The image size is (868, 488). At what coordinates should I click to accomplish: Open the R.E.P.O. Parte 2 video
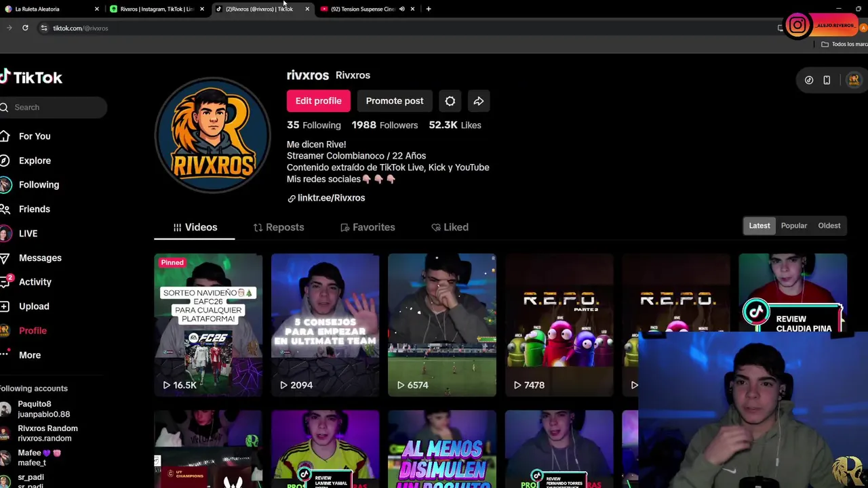pos(559,325)
